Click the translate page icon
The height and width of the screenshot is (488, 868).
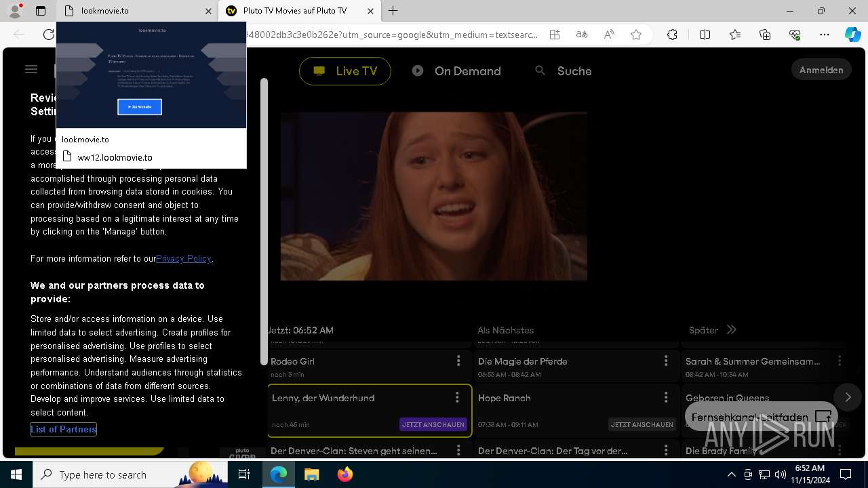(582, 35)
